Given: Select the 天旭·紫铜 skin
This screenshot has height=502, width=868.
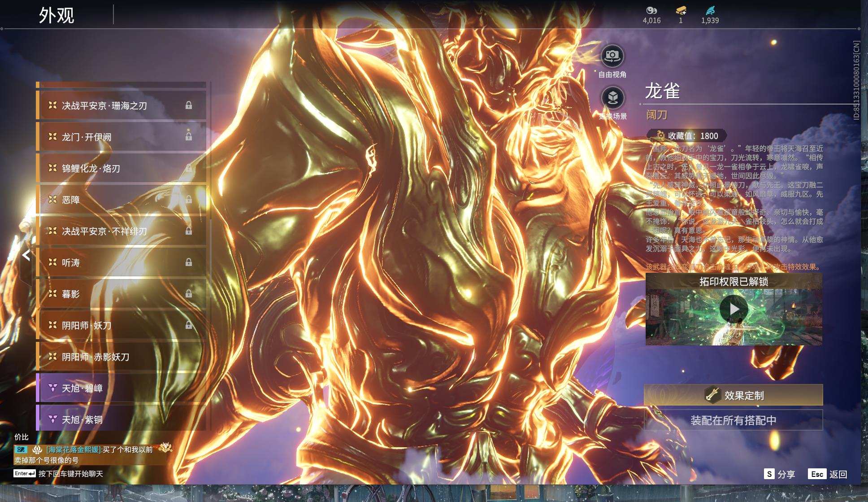Looking at the screenshot, I should coord(121,418).
